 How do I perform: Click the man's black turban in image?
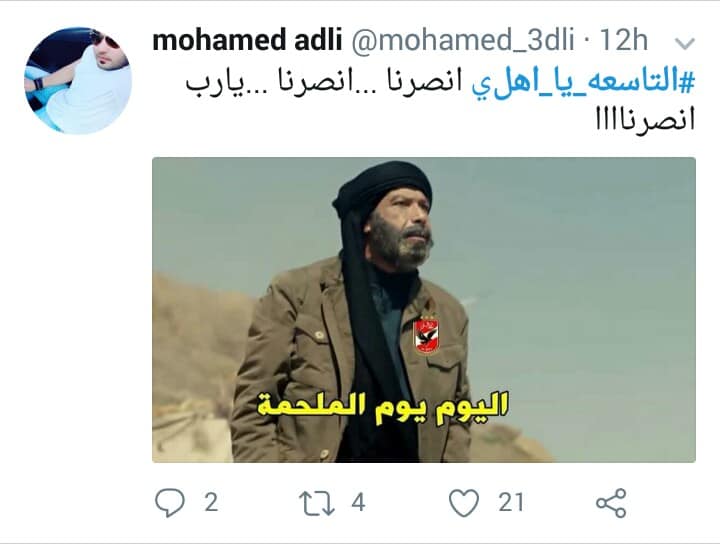[382, 189]
